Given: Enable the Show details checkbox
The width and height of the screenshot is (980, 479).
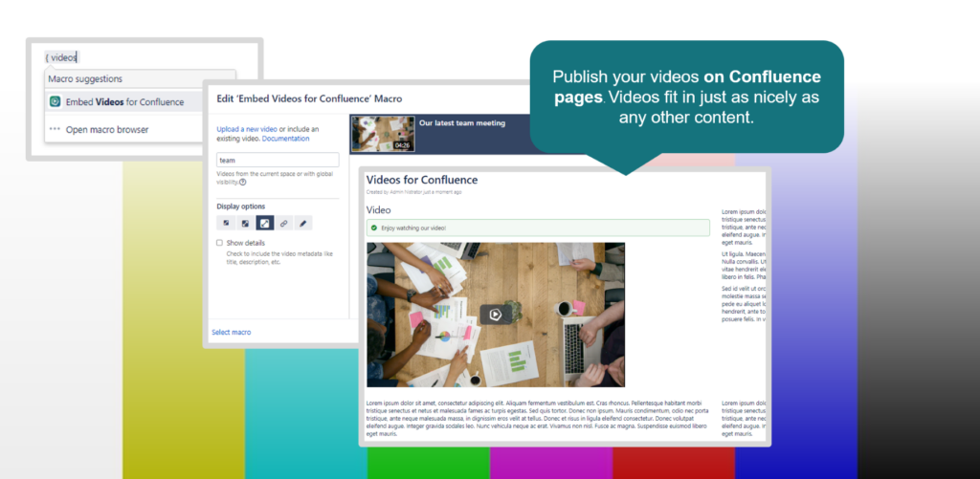Looking at the screenshot, I should [x=219, y=242].
